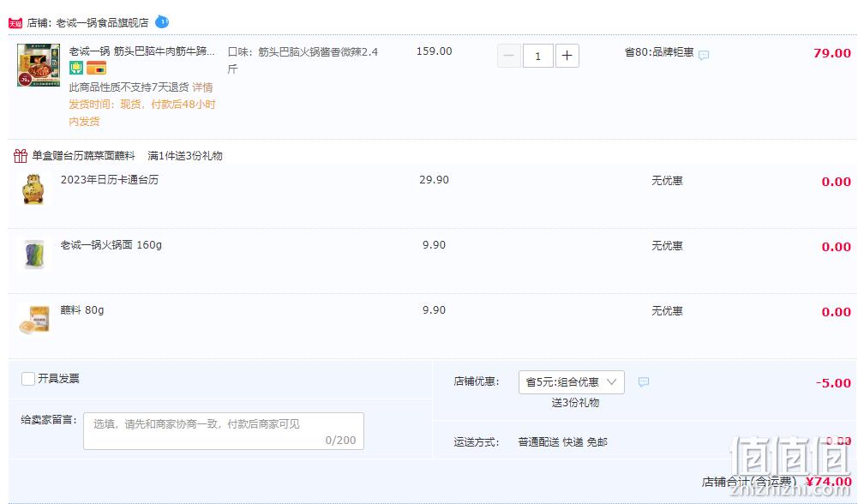The height and width of the screenshot is (504, 858).
Task: Click the Tmall logo icon beside store name
Action: pos(15,23)
